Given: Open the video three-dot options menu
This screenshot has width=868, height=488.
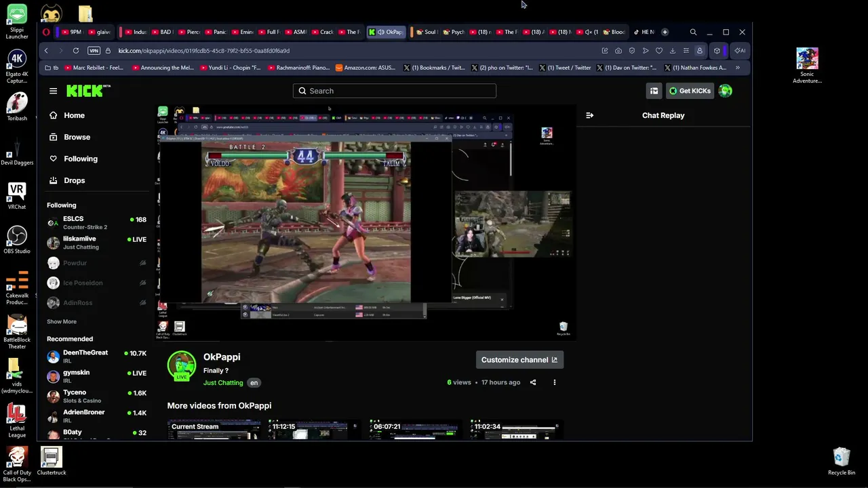Looking at the screenshot, I should [554, 382].
